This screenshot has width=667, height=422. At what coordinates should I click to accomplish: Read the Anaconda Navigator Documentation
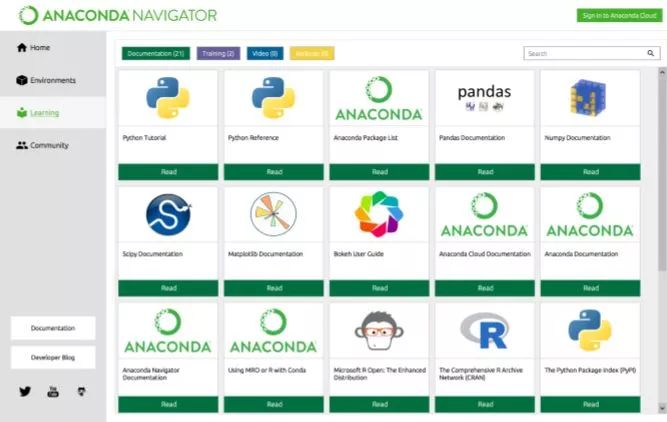168,404
